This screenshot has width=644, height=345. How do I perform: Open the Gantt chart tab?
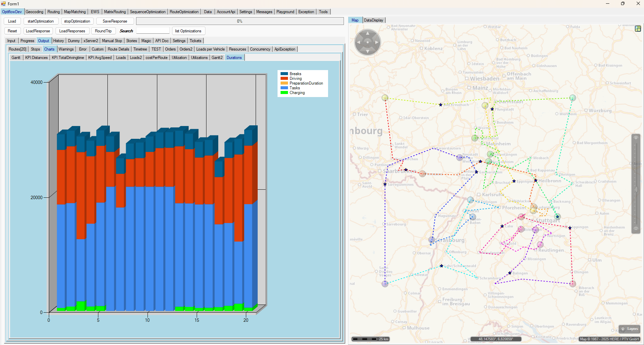(16, 58)
